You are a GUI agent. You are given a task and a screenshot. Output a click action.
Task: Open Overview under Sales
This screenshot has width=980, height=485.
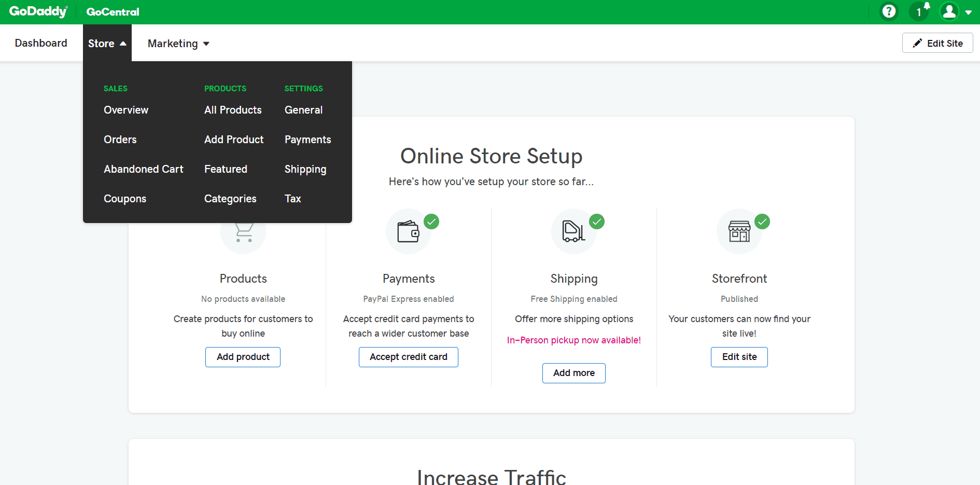tap(126, 110)
